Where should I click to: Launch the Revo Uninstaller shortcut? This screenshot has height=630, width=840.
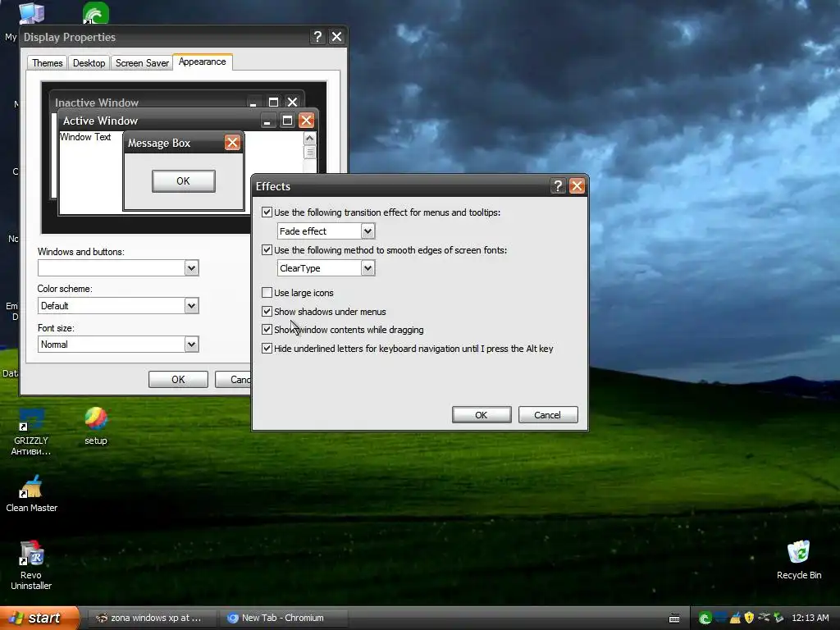coord(31,565)
